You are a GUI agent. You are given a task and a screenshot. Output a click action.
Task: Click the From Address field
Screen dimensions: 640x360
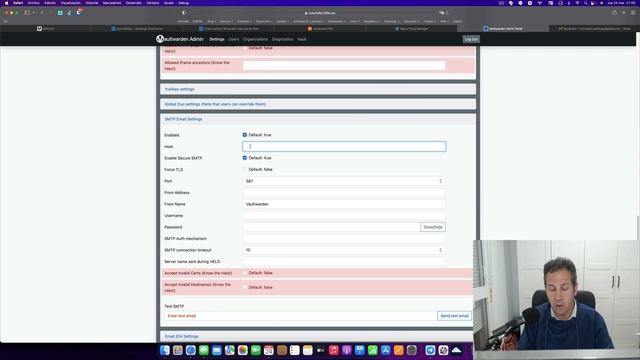344,192
